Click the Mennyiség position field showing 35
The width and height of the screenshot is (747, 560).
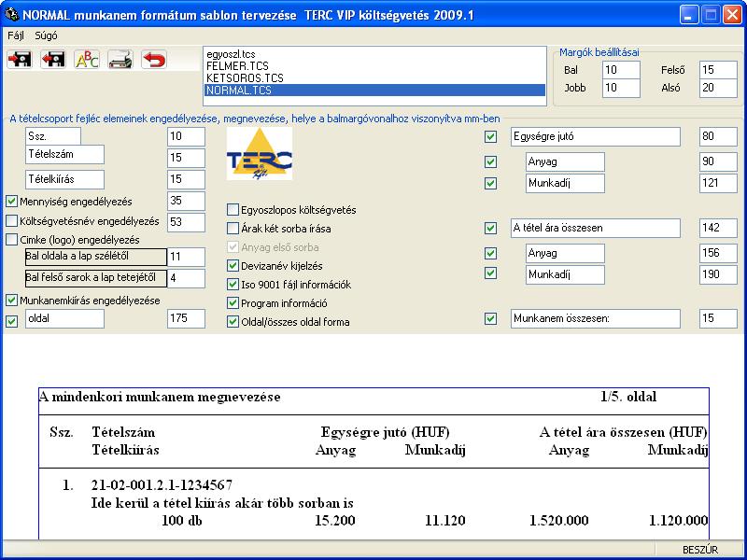click(186, 201)
